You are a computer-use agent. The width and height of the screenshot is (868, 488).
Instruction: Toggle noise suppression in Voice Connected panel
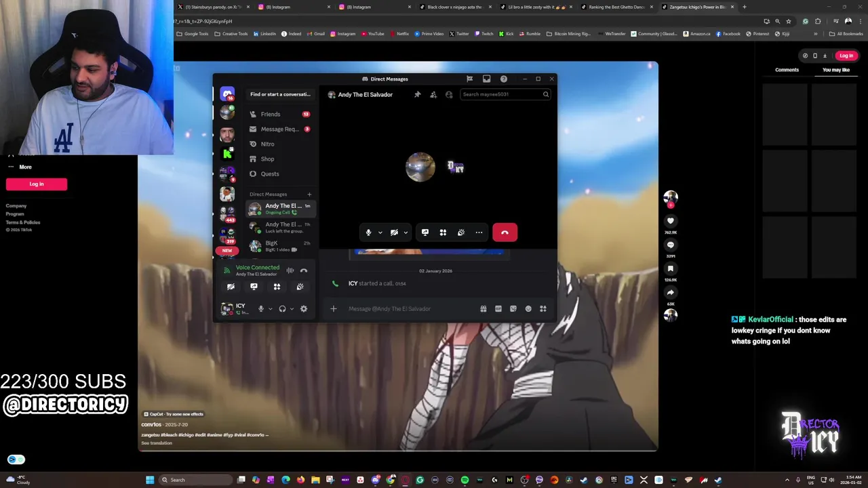[290, 270]
